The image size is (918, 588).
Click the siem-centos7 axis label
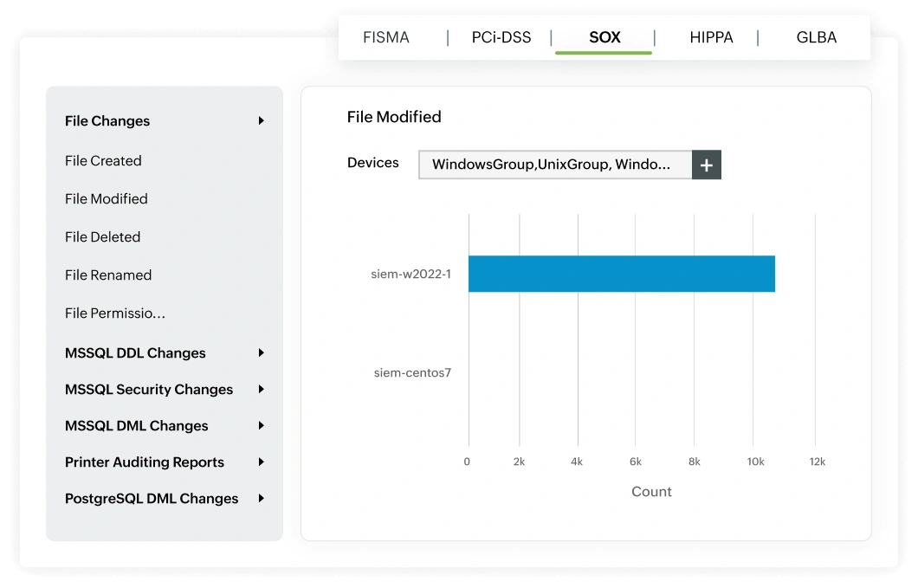pyautogui.click(x=413, y=373)
